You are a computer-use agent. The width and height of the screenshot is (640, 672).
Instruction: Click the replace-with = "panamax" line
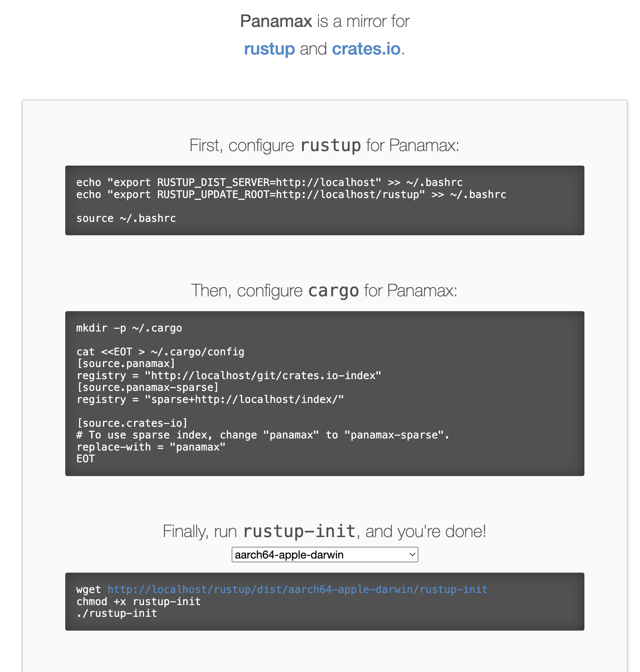click(151, 447)
